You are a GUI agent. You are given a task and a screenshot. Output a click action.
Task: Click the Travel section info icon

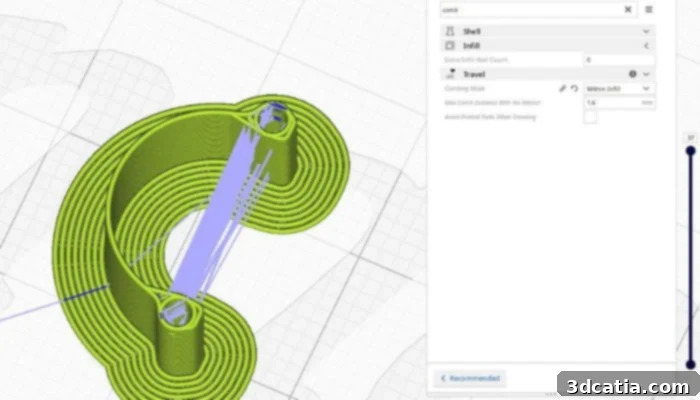[633, 74]
